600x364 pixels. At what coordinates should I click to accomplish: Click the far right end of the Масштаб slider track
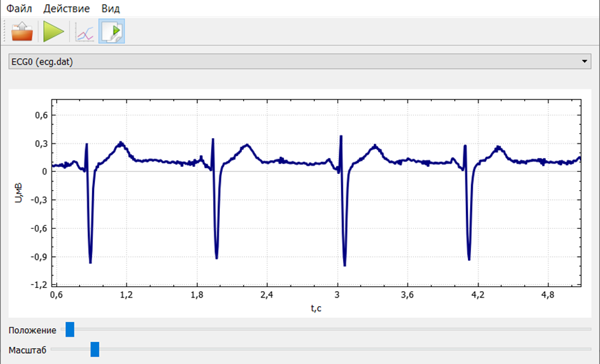pyautogui.click(x=588, y=350)
